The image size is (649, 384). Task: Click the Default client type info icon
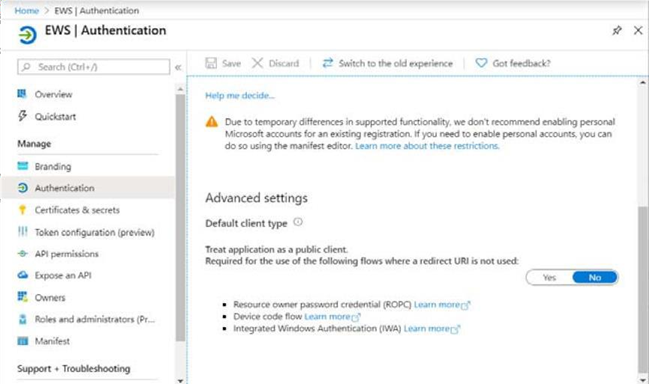click(298, 222)
